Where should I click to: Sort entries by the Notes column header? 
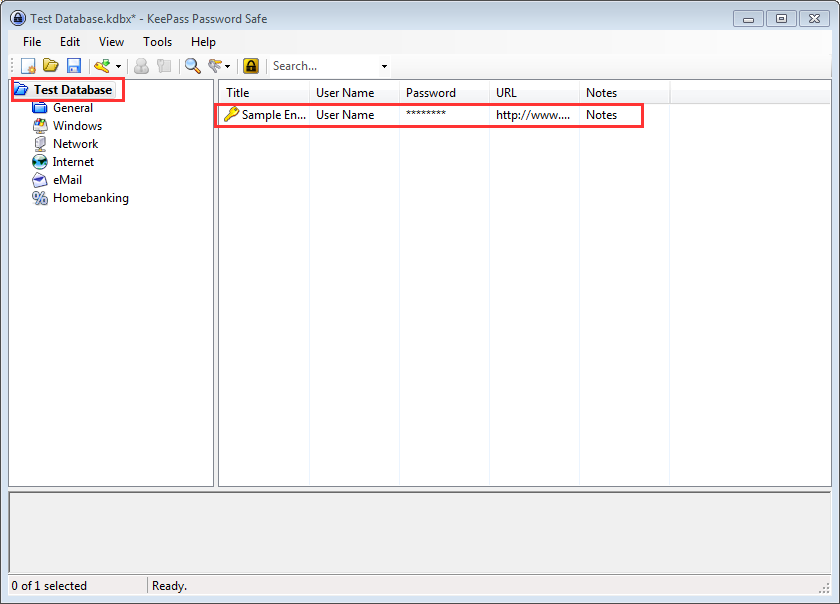tap(624, 93)
